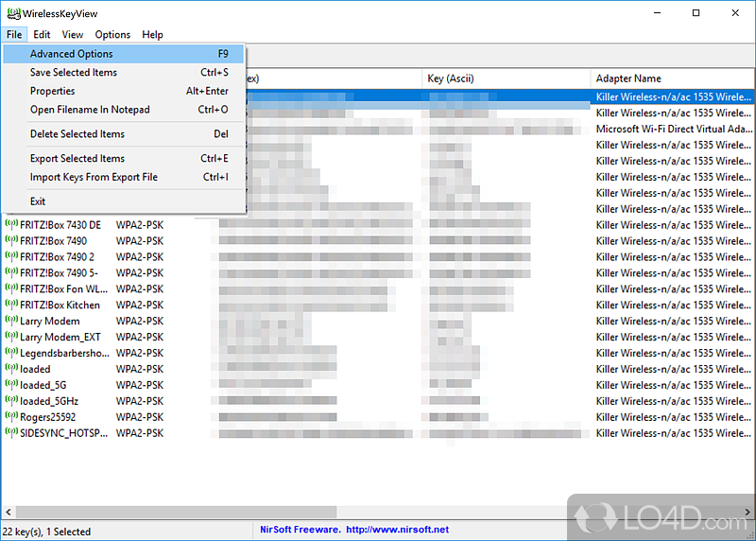The width and height of the screenshot is (756, 541).
Task: Click the adapter name cell of the highlighted row
Action: point(674,97)
